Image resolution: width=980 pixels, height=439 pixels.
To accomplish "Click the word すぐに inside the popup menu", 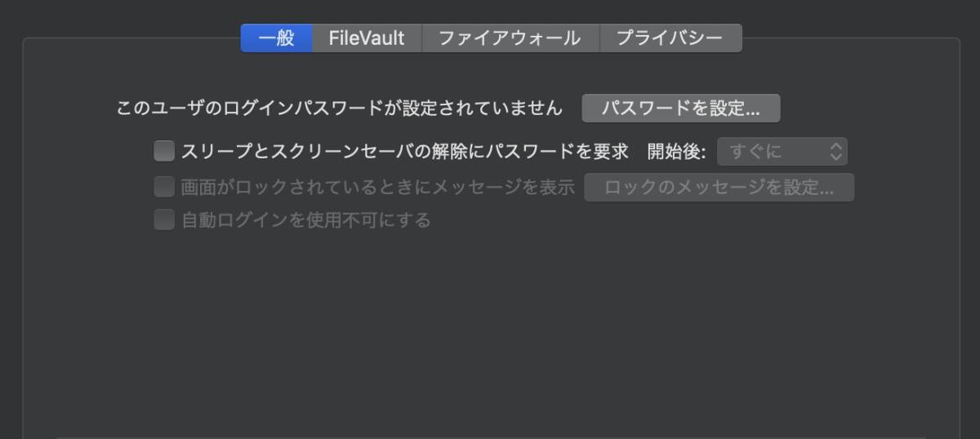I will click(755, 151).
